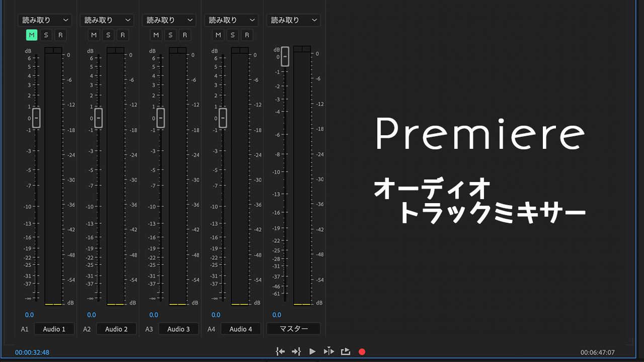Click the マスター track name field
The height and width of the screenshot is (362, 644).
(x=293, y=329)
